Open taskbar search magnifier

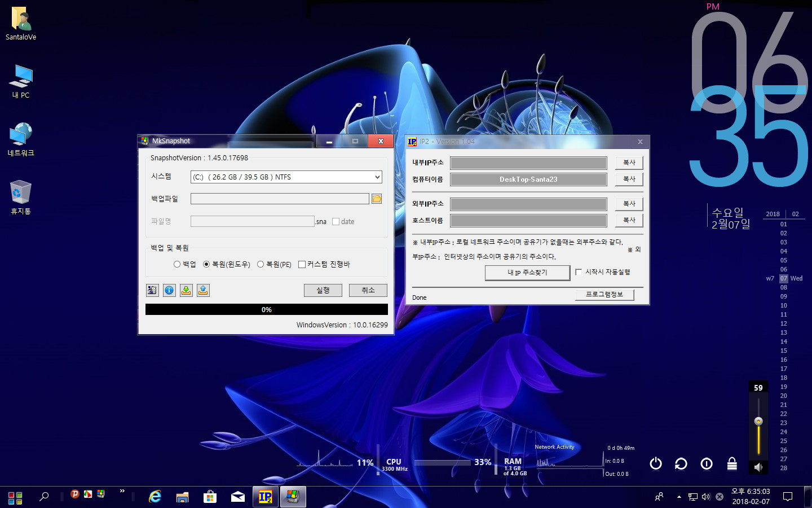pyautogui.click(x=43, y=497)
